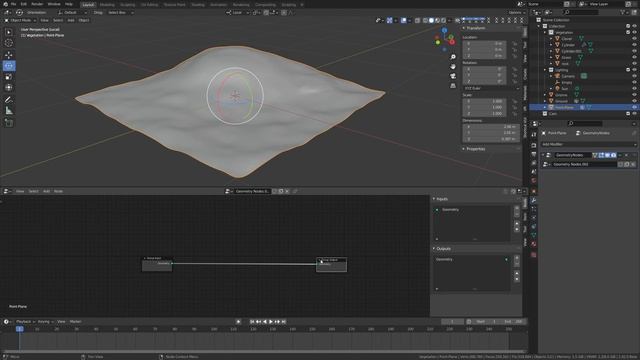Play the animation forward
The image size is (640, 360).
(271, 322)
